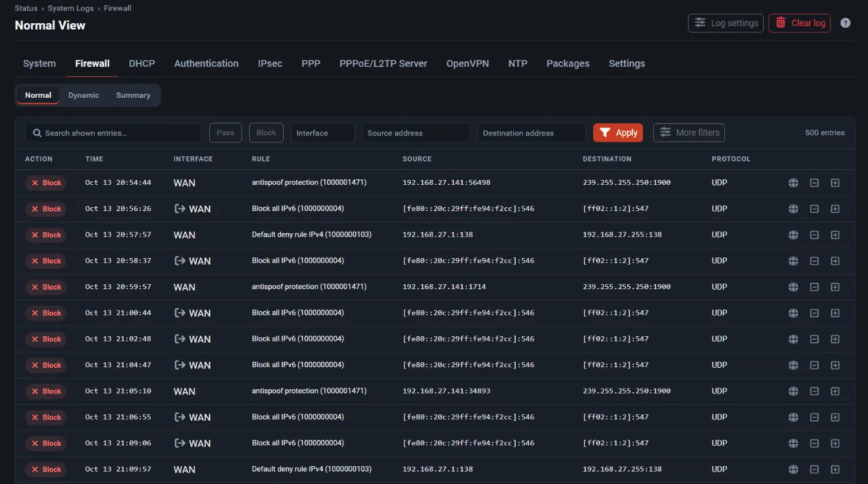Click the globe icon for the 20:59:57 entry
The height and width of the screenshot is (484, 868).
pos(793,287)
